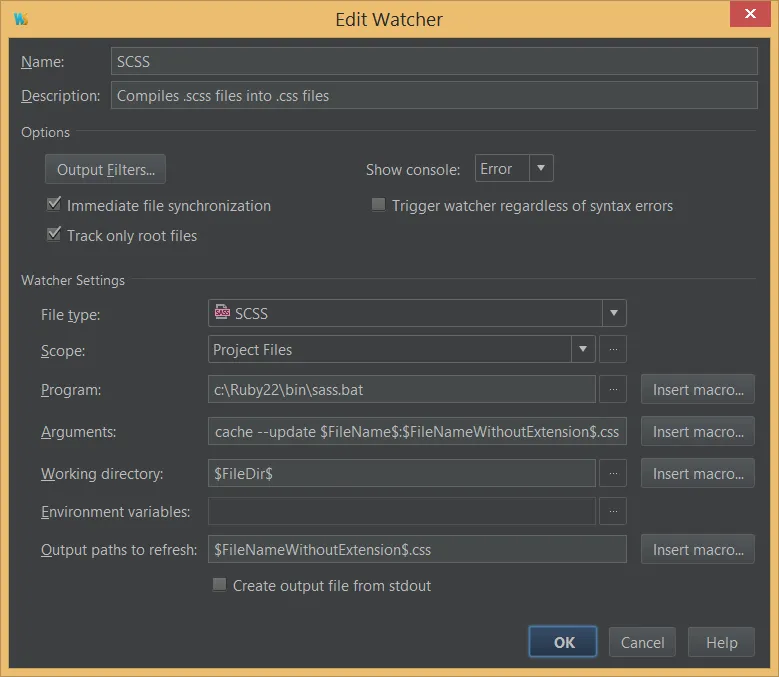Open the Environment variables ellipsis dialog
The height and width of the screenshot is (677, 779).
[x=613, y=511]
